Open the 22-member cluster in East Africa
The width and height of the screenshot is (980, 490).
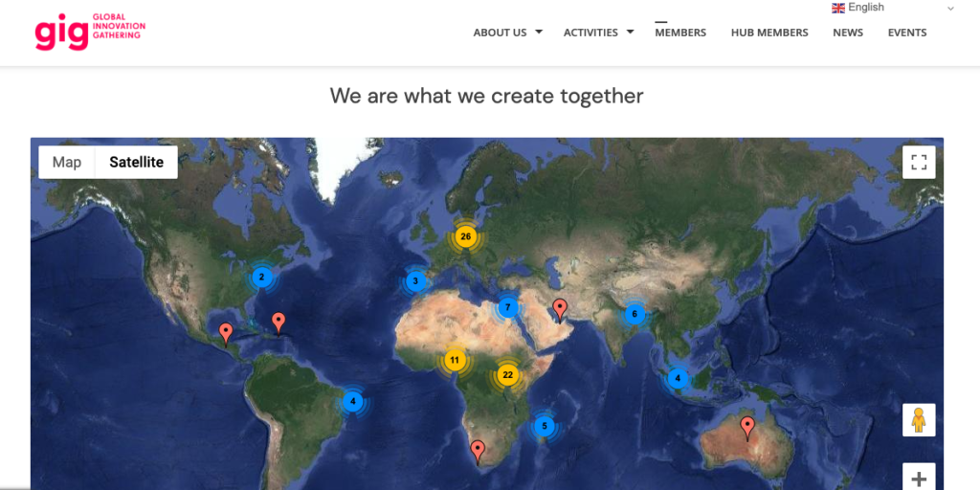coord(507,375)
